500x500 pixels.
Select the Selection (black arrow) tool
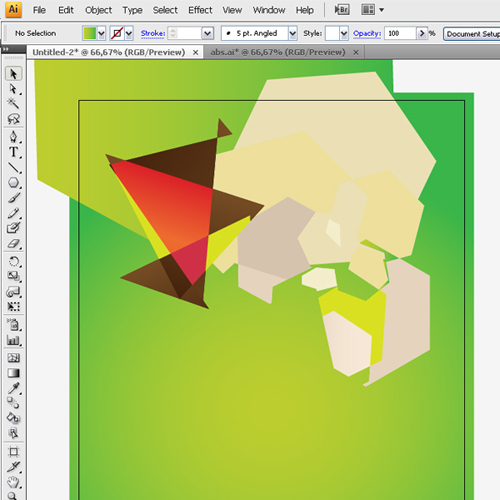coord(13,74)
